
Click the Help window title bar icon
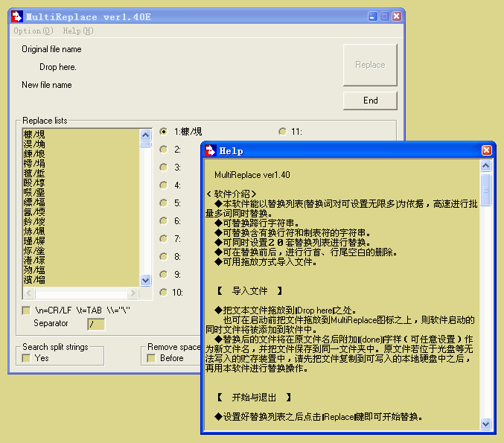211,150
